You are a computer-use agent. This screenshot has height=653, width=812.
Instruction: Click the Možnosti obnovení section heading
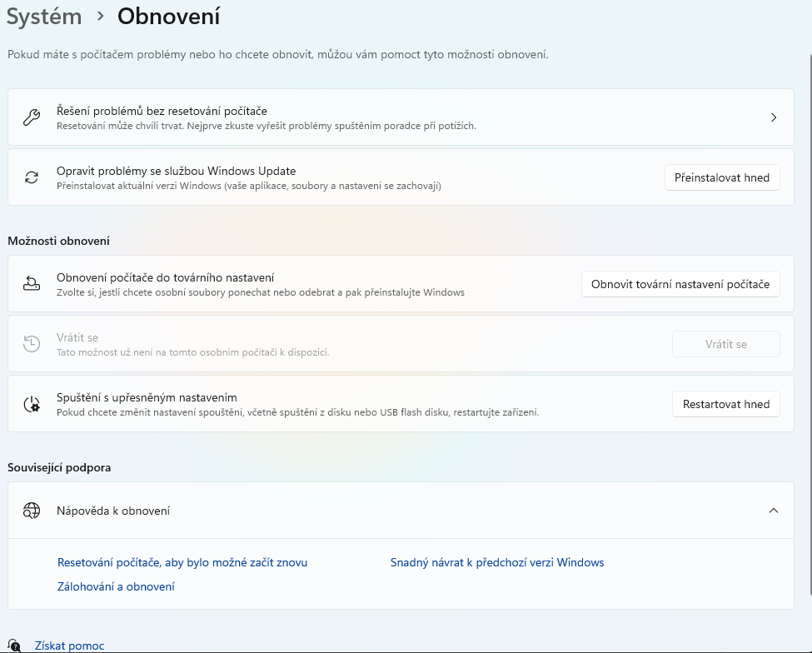point(58,241)
